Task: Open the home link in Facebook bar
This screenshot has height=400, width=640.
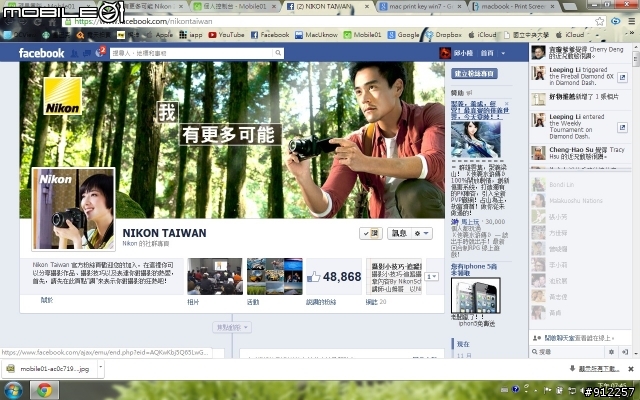Action: (x=487, y=53)
